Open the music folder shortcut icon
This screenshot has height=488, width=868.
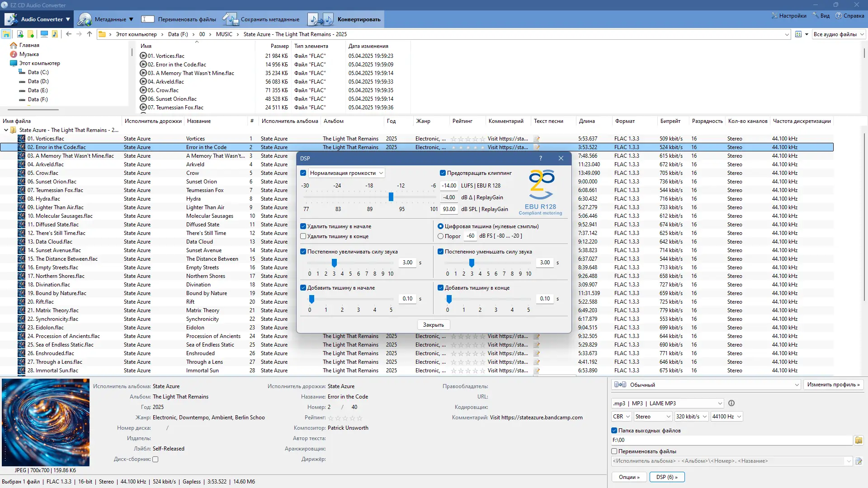point(55,34)
